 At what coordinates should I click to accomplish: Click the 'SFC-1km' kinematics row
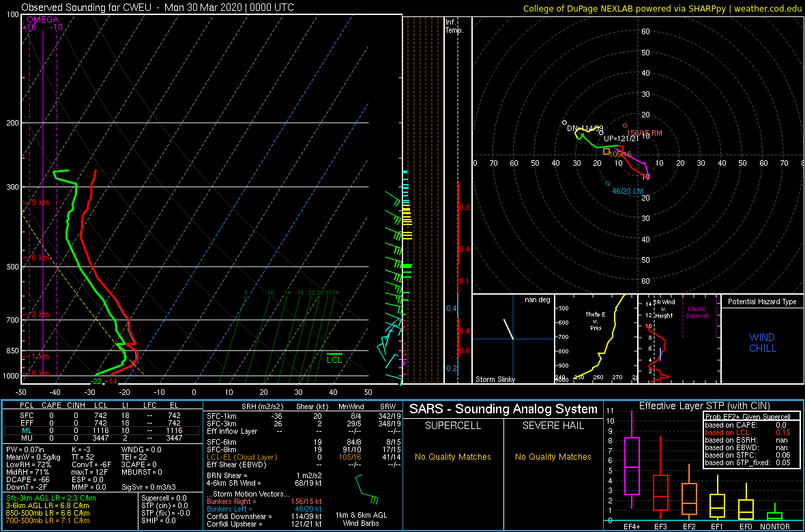tap(303, 415)
